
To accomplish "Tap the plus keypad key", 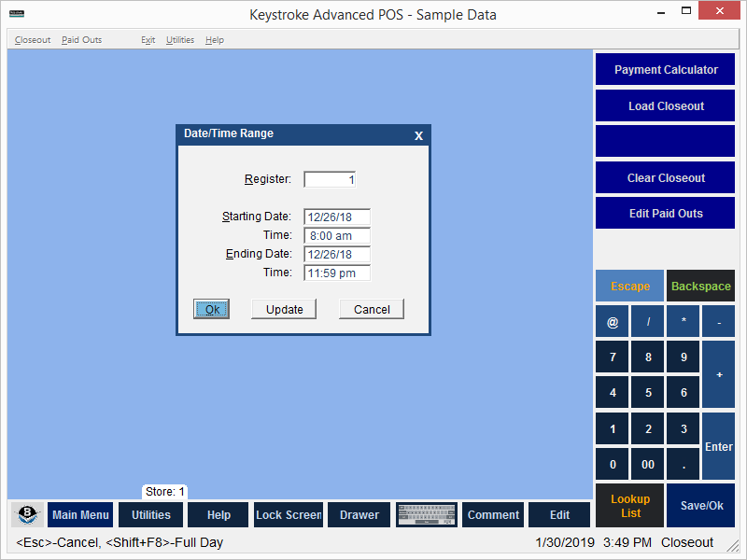I will [x=718, y=374].
